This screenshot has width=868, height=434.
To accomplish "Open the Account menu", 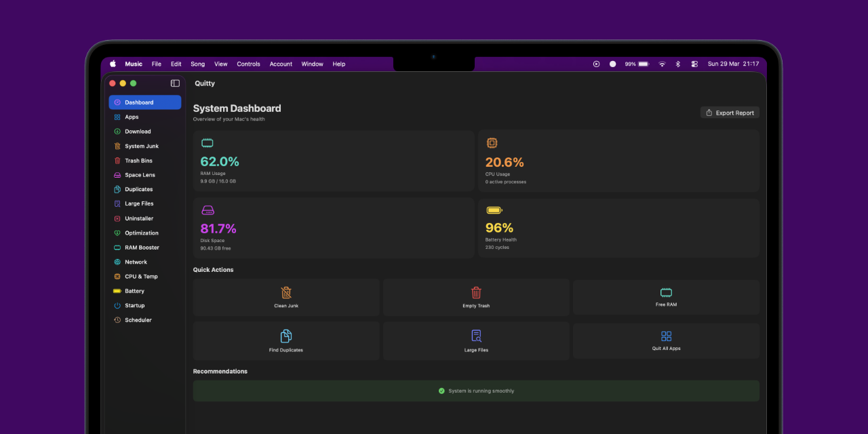I will point(281,64).
